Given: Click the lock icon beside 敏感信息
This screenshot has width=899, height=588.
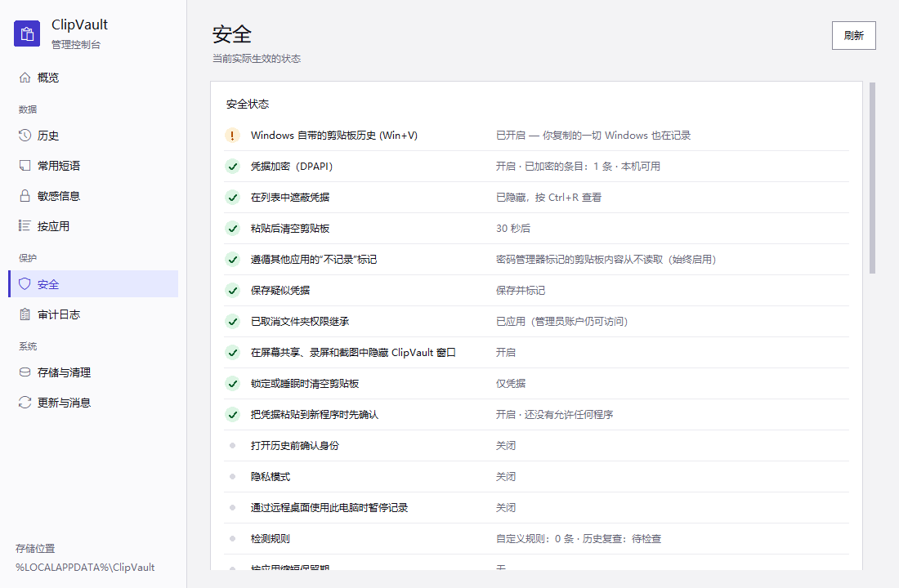Looking at the screenshot, I should 25,195.
